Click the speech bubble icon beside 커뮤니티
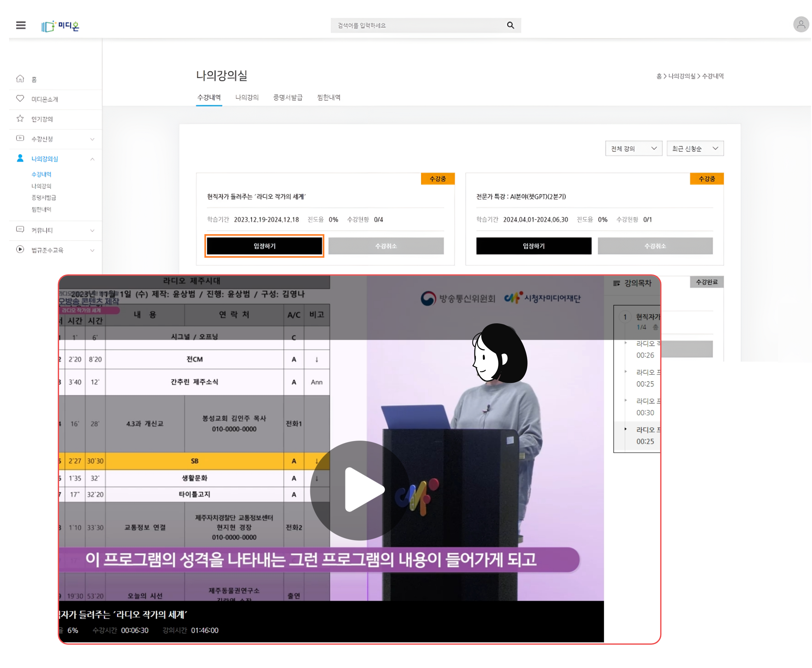The image size is (812, 668). (20, 230)
